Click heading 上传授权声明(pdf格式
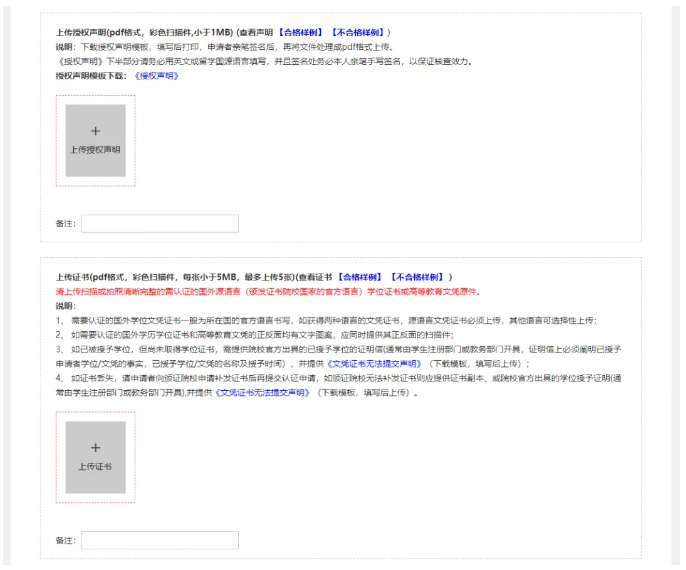This screenshot has width=686, height=570. click(101, 32)
